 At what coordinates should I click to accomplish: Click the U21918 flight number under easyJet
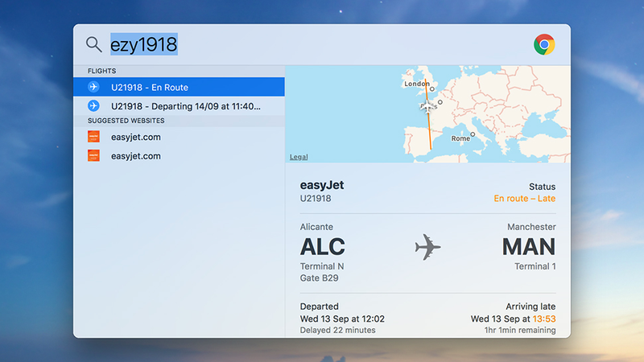tap(316, 199)
